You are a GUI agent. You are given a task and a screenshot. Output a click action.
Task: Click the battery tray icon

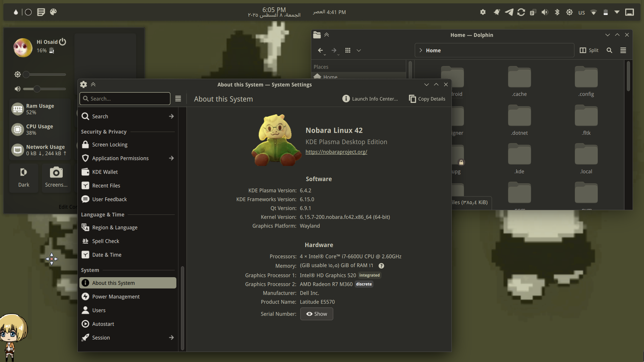tap(605, 12)
